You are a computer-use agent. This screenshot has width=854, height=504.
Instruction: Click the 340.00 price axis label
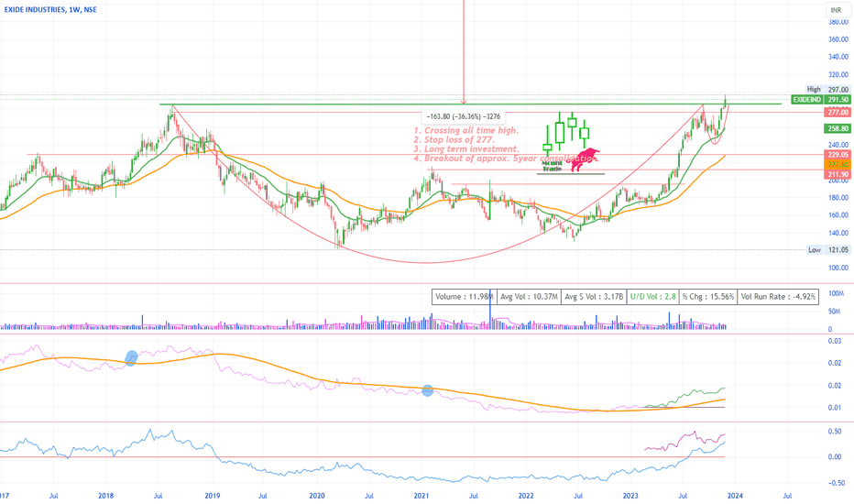click(x=838, y=57)
